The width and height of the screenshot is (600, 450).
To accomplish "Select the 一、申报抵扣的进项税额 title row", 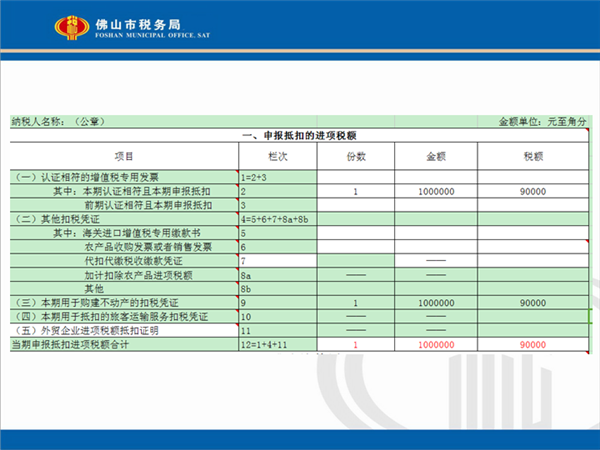I will click(x=299, y=135).
